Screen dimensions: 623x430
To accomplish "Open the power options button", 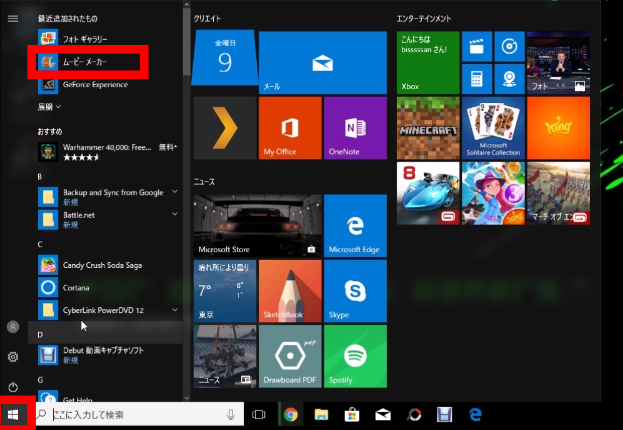I will pyautogui.click(x=13, y=387).
